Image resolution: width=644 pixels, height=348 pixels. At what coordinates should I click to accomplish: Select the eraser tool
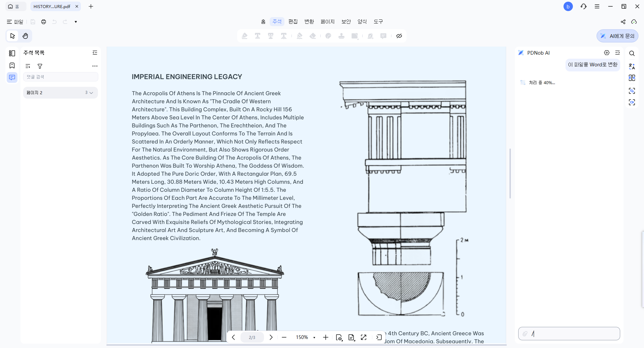[x=313, y=36]
